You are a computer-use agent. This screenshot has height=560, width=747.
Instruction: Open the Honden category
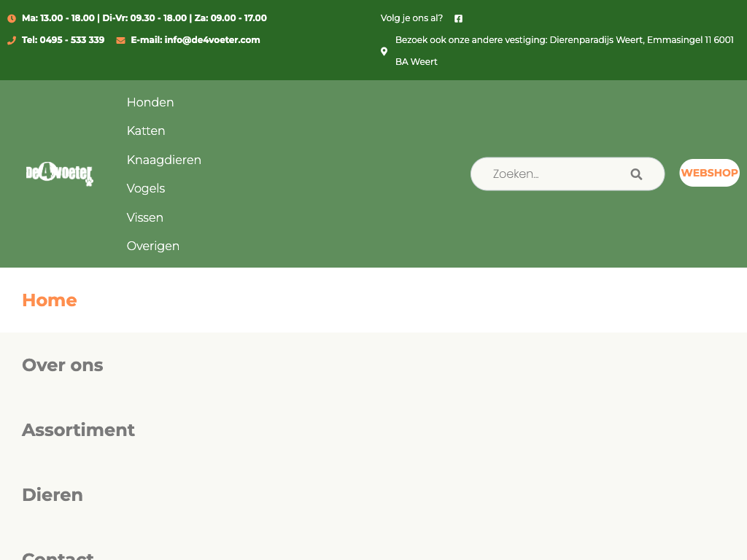150,102
